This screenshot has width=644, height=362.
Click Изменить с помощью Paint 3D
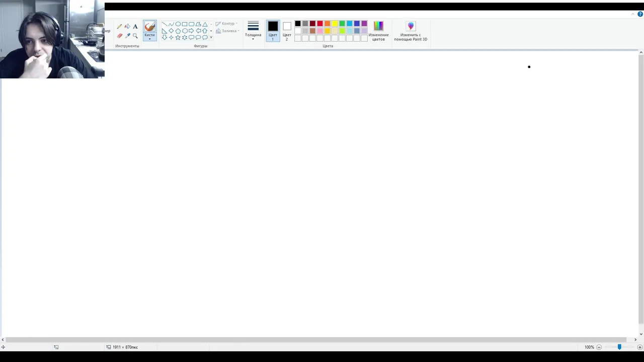click(411, 31)
